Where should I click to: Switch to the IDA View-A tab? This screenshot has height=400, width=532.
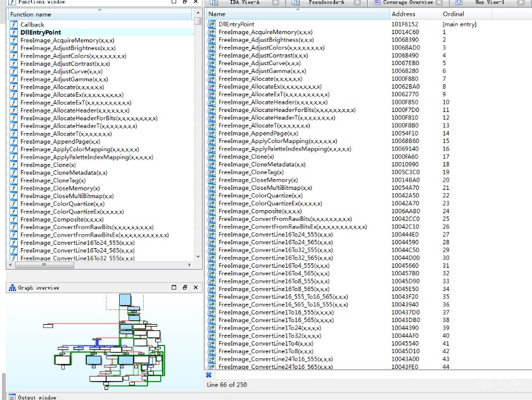244,3
